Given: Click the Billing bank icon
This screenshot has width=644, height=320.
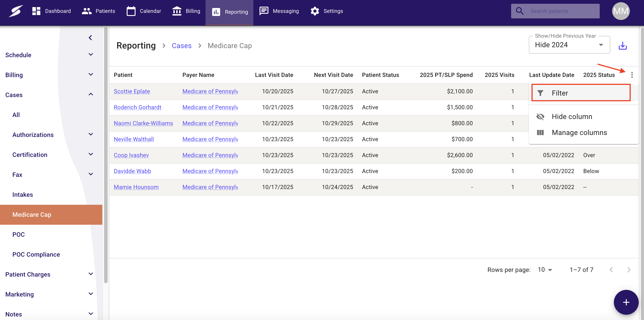Looking at the screenshot, I should [x=177, y=11].
